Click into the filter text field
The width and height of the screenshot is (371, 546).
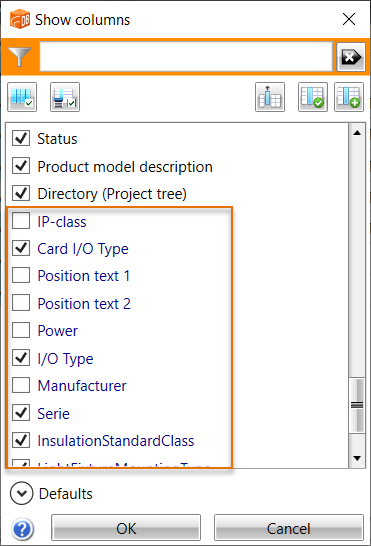(186, 57)
